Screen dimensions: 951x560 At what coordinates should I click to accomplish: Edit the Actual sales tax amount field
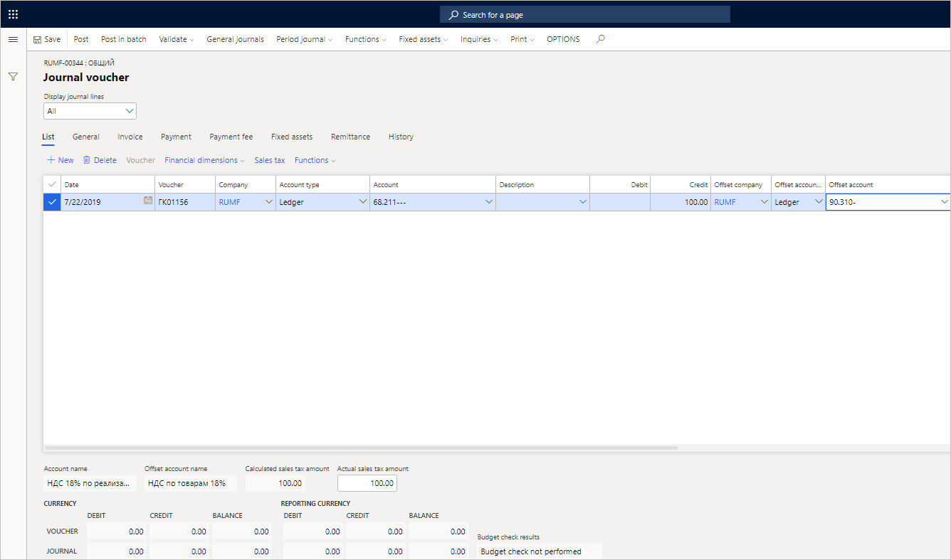[x=367, y=483]
